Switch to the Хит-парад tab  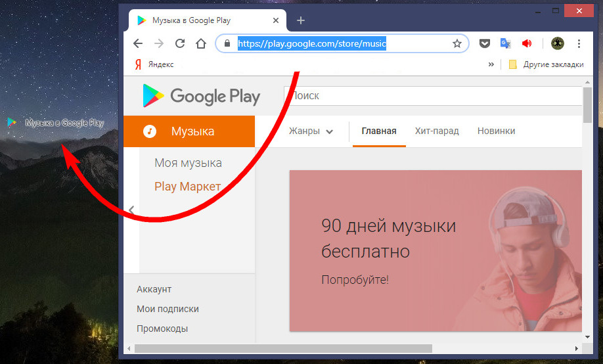point(437,131)
